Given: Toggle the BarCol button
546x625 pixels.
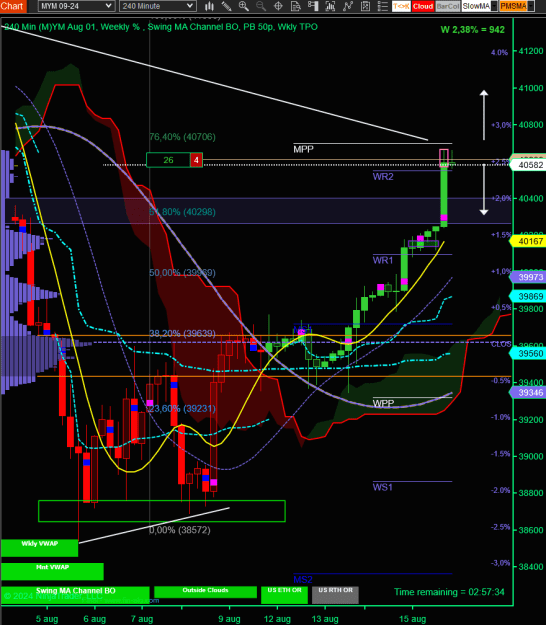Looking at the screenshot, I should click(x=448, y=6).
